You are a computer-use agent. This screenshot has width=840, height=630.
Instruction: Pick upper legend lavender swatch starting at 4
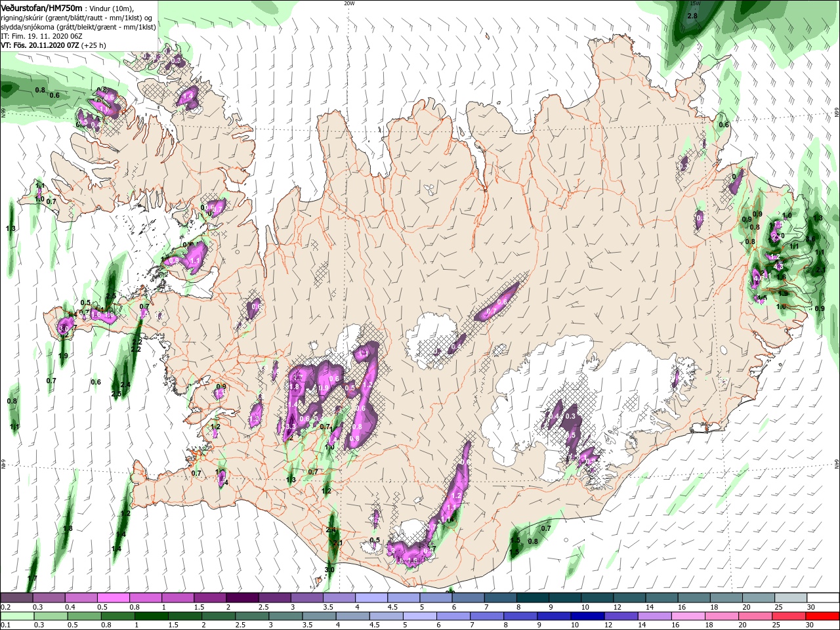(371, 598)
